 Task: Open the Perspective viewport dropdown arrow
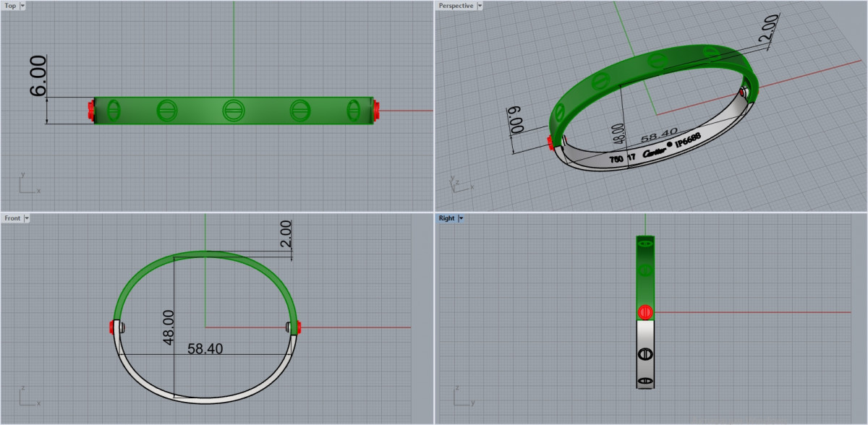click(479, 6)
